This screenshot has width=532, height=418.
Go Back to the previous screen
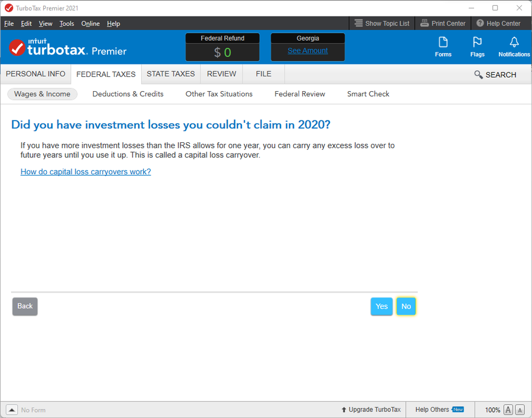[x=25, y=306]
